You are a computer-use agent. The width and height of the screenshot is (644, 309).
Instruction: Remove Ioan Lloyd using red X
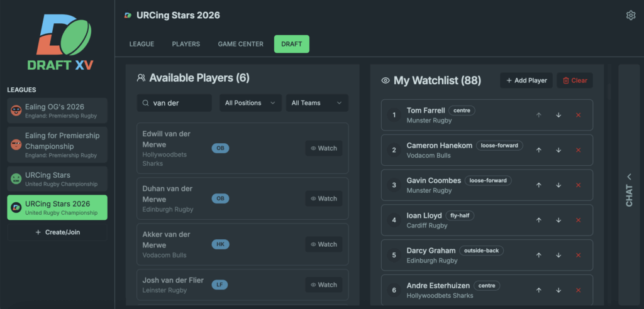(x=578, y=220)
